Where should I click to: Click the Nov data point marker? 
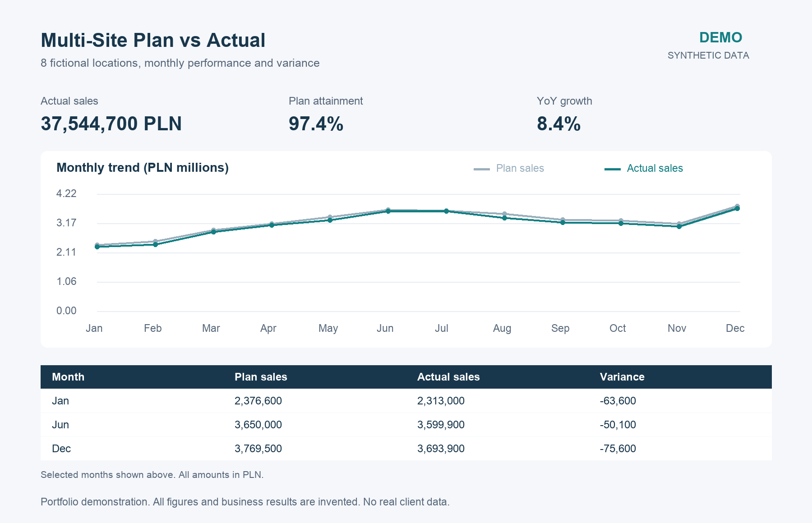[679, 226]
